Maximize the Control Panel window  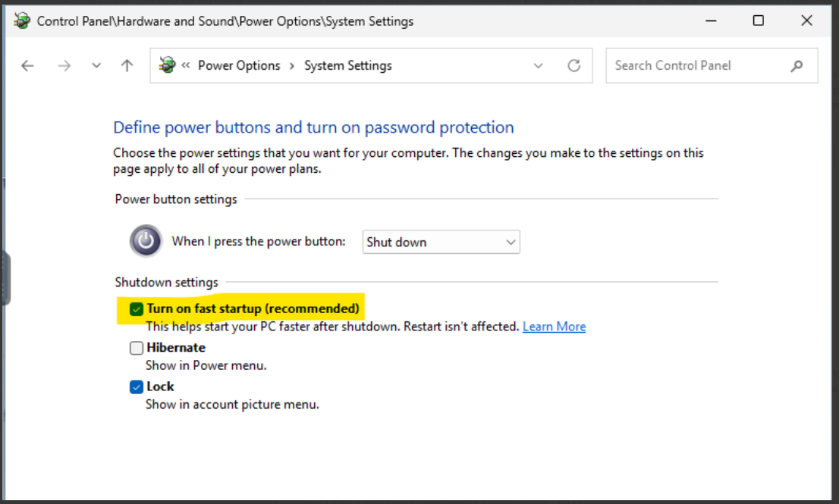(759, 20)
